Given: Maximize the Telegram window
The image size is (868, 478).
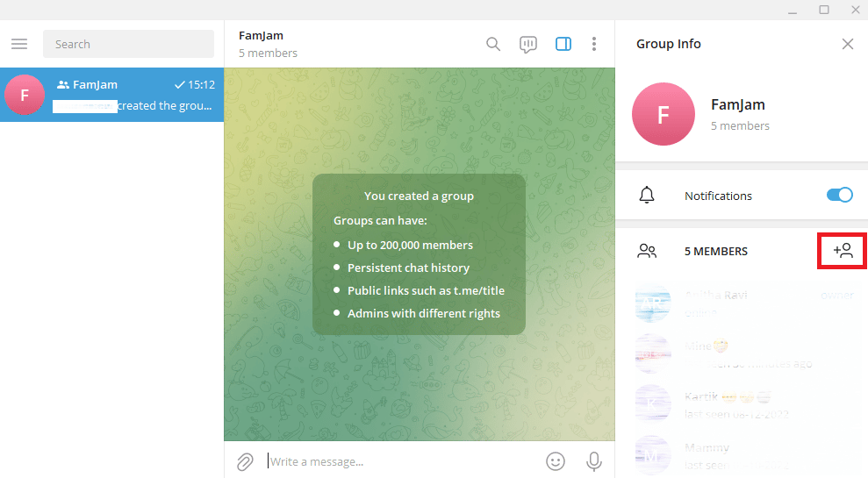Looking at the screenshot, I should [x=824, y=10].
